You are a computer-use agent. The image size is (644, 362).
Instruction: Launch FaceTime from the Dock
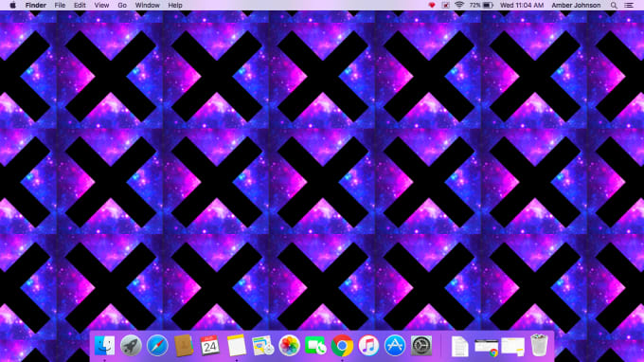315,345
